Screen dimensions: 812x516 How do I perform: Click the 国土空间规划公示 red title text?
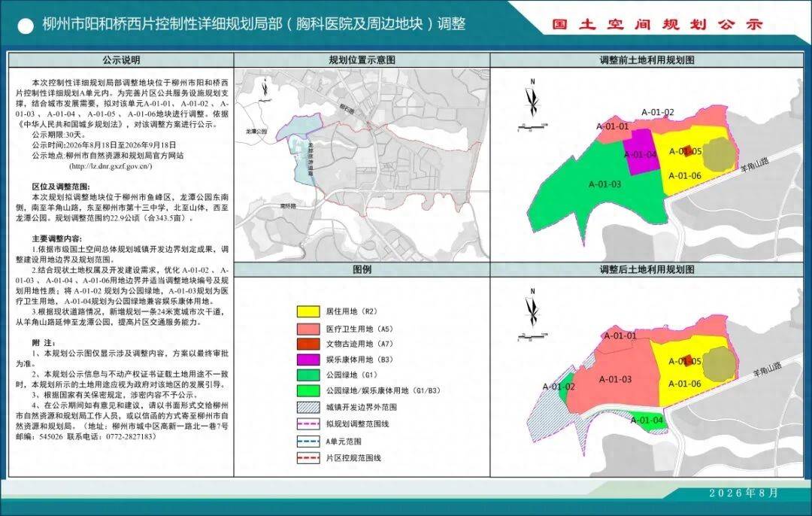tap(657, 24)
